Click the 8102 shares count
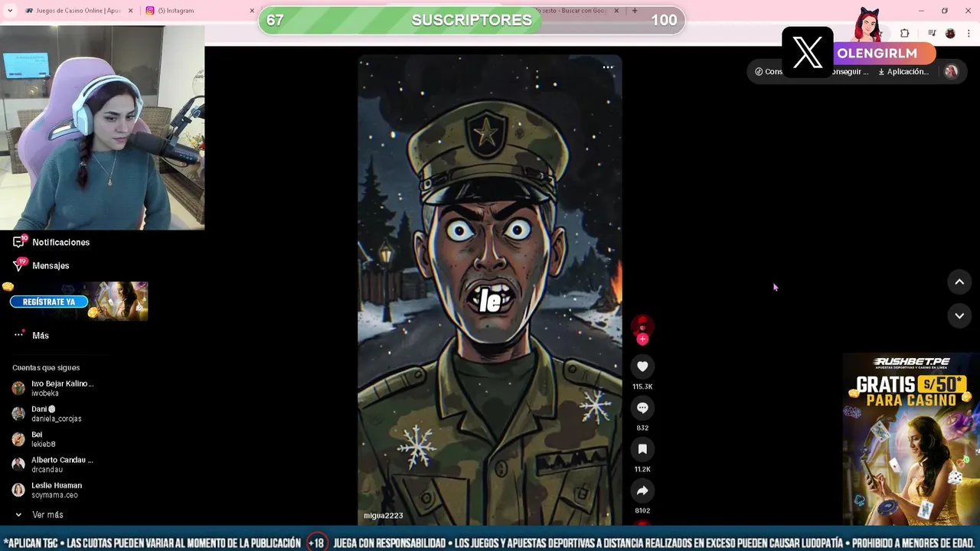Screen dimensions: 980x551 (642, 510)
